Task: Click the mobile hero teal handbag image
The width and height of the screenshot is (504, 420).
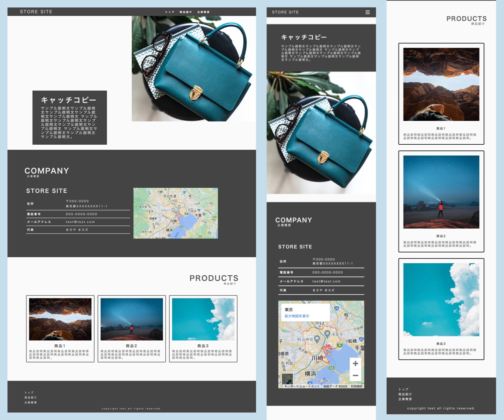Action: [321, 133]
